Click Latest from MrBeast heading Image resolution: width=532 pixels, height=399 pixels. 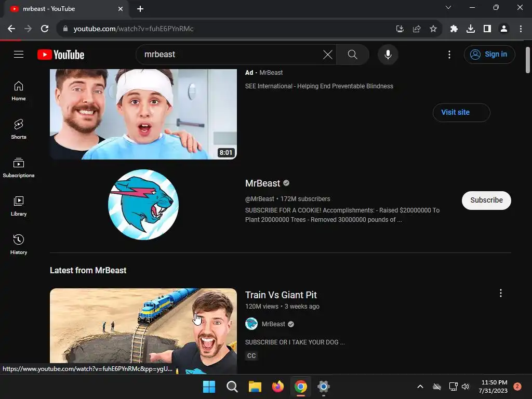[88, 270]
